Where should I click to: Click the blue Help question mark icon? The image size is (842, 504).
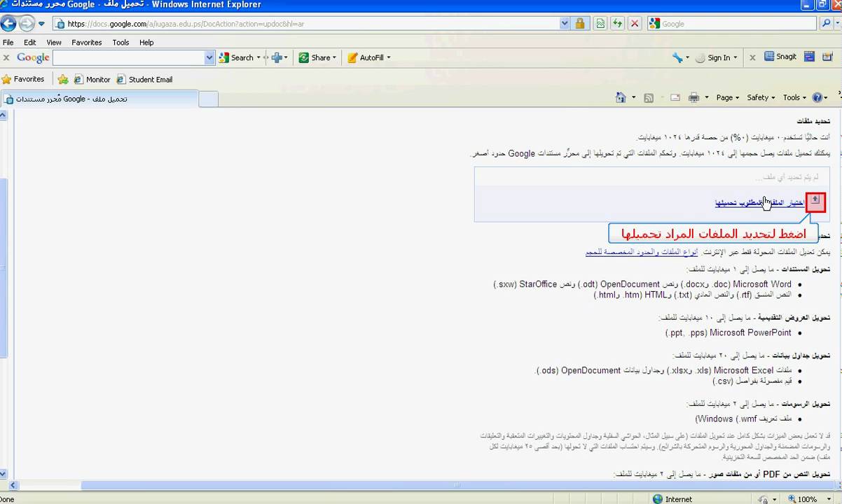tap(817, 98)
